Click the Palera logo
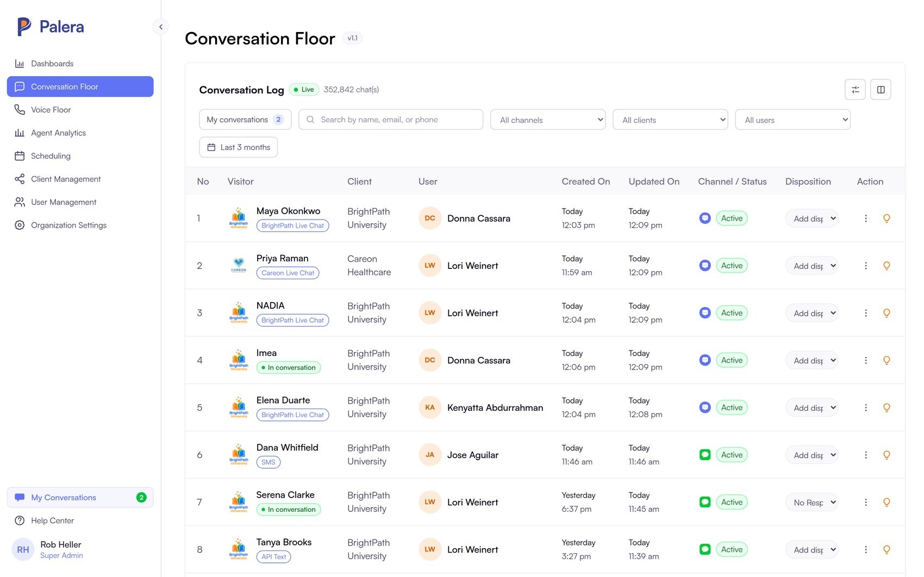Image resolution: width=924 pixels, height=577 pixels. (51, 27)
